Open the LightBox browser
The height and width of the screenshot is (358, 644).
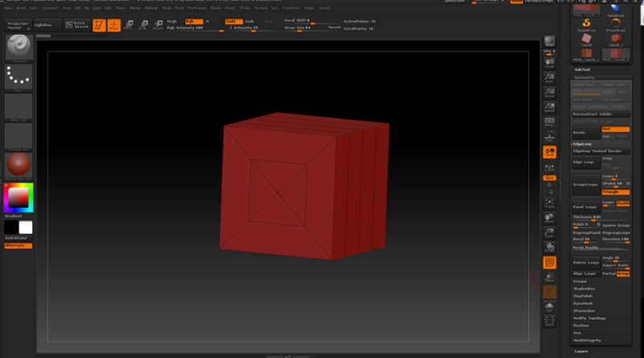(47, 25)
